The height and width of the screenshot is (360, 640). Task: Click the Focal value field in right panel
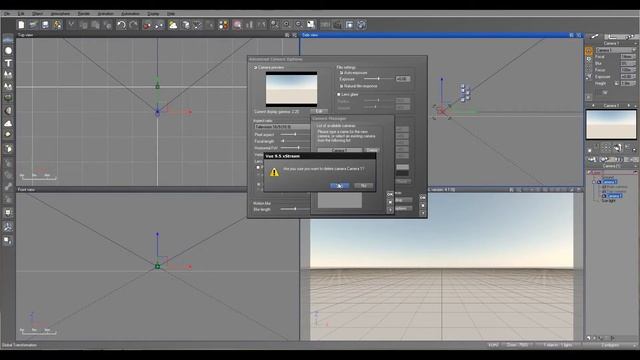(x=628, y=57)
